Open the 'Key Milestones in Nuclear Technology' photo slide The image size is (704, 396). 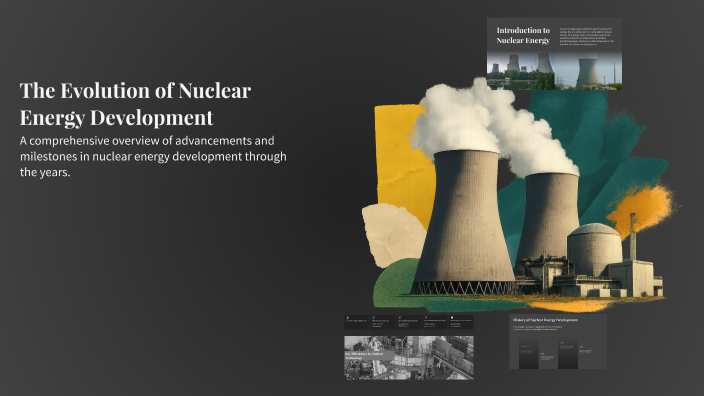[409, 358]
